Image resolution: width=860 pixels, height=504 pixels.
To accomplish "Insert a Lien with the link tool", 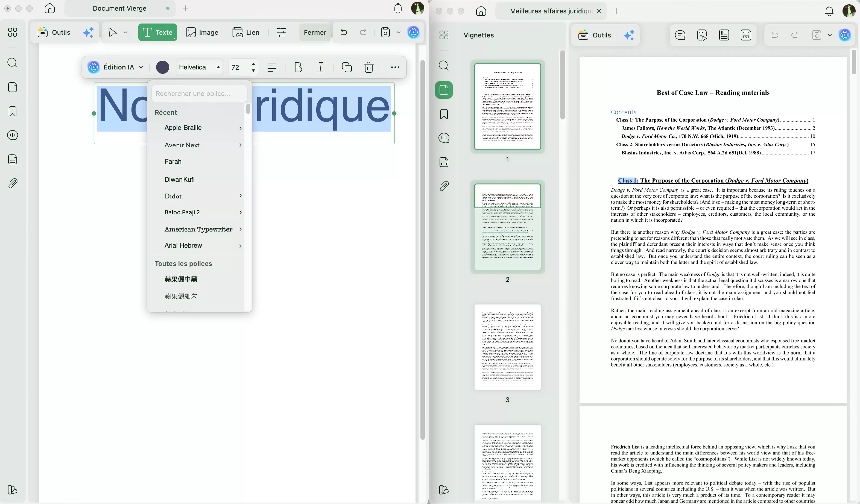I will tap(246, 32).
